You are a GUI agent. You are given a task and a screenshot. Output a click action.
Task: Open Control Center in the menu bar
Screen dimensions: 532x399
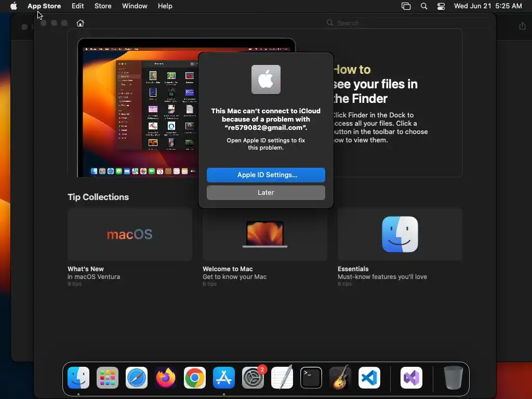[441, 6]
